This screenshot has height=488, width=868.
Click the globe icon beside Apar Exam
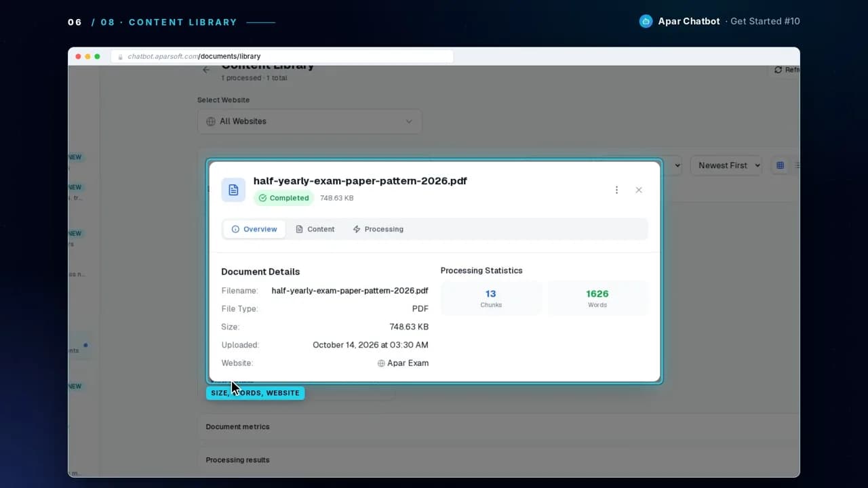381,363
